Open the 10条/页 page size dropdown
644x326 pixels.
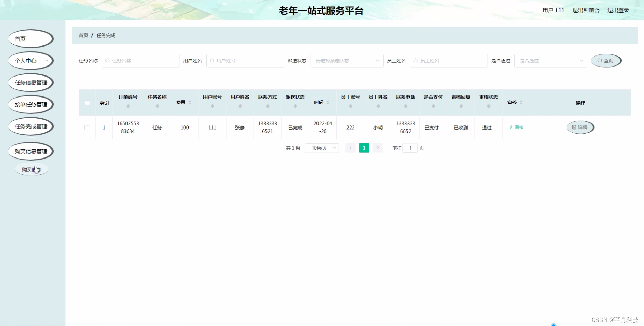click(x=322, y=148)
